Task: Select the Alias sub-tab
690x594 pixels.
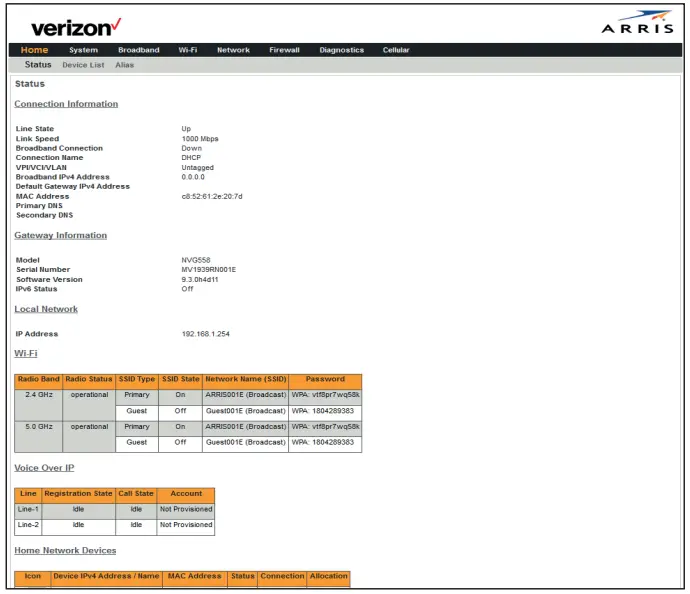Action: click(x=125, y=65)
